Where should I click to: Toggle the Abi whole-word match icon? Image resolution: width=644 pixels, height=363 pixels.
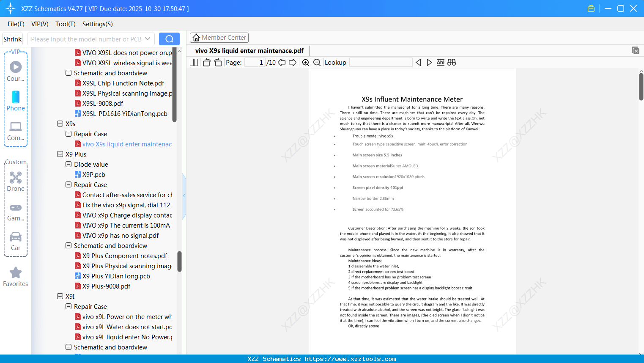pyautogui.click(x=441, y=63)
